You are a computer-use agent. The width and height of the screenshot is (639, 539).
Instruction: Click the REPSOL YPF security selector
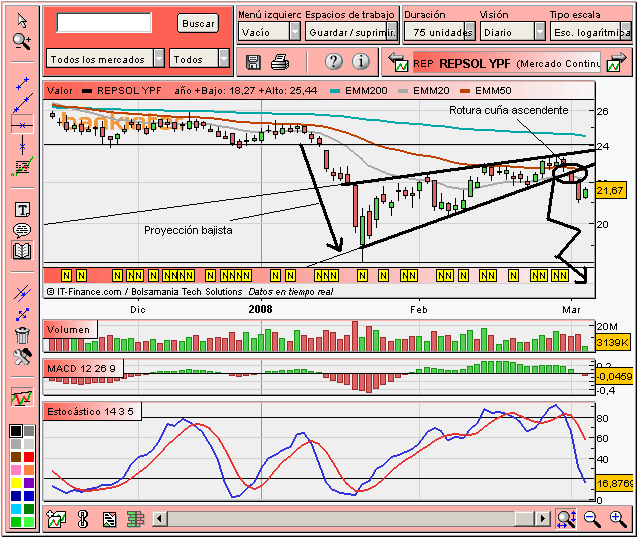click(507, 62)
